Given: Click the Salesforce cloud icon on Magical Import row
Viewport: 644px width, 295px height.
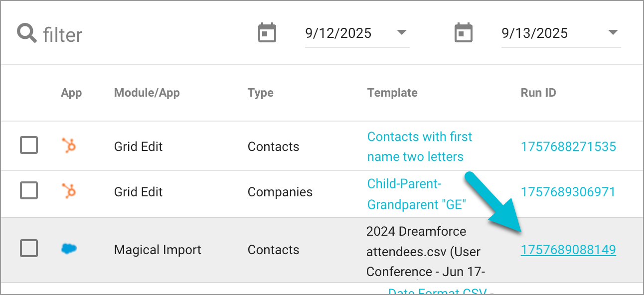Looking at the screenshot, I should pos(69,249).
